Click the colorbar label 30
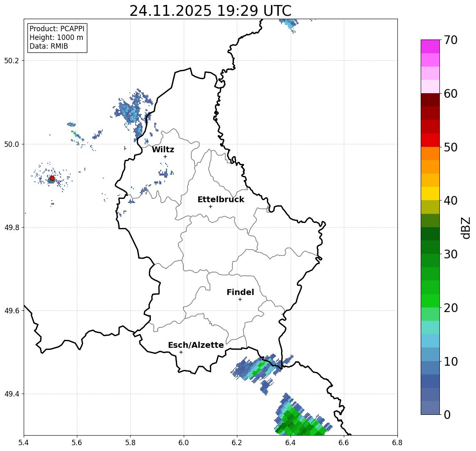The width and height of the screenshot is (476, 451). pyautogui.click(x=451, y=254)
